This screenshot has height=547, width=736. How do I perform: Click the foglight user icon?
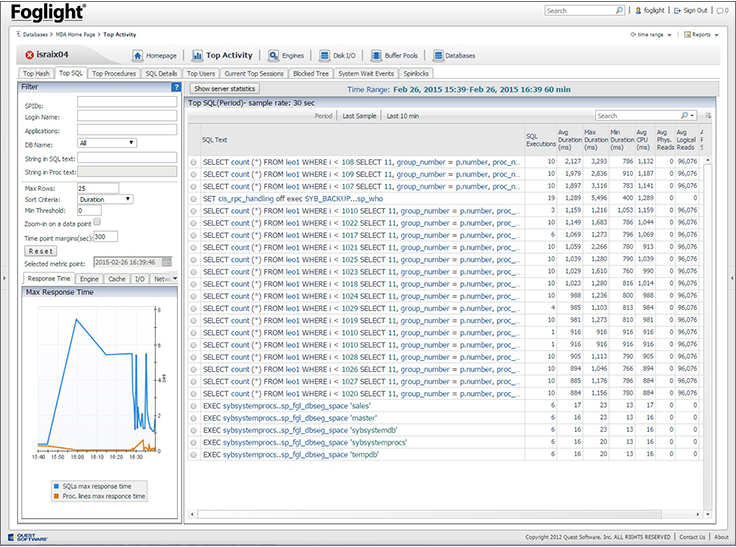[x=638, y=10]
